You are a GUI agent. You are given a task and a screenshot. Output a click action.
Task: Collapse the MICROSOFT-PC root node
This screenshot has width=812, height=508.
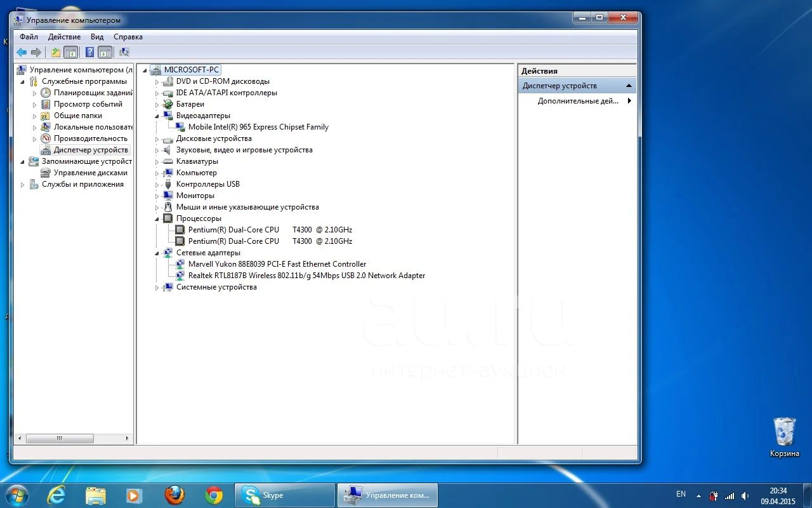click(145, 70)
